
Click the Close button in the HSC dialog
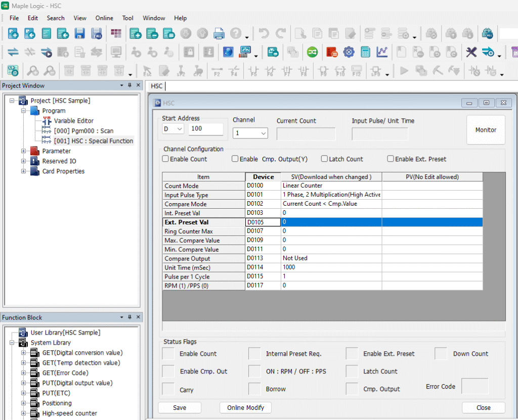coord(483,407)
